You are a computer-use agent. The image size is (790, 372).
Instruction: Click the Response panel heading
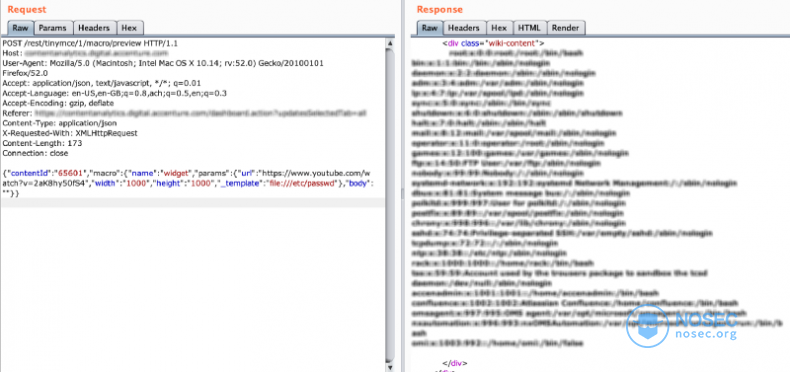(x=439, y=9)
